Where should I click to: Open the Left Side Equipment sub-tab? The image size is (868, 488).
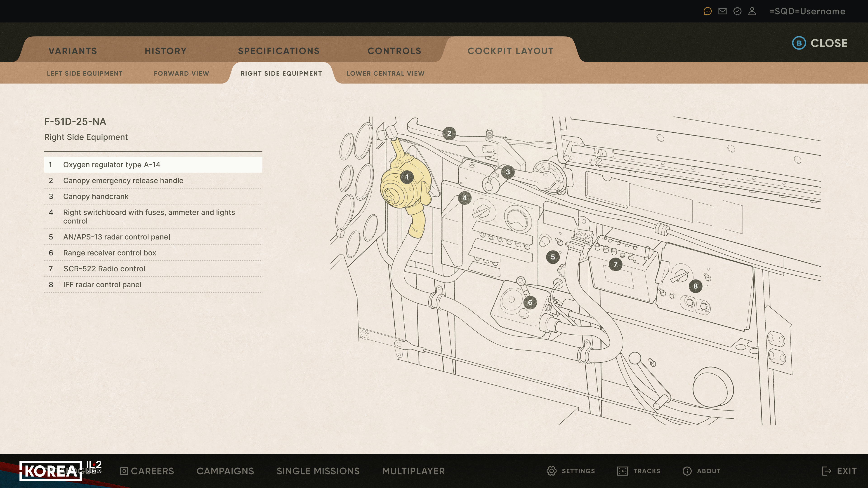(x=85, y=73)
